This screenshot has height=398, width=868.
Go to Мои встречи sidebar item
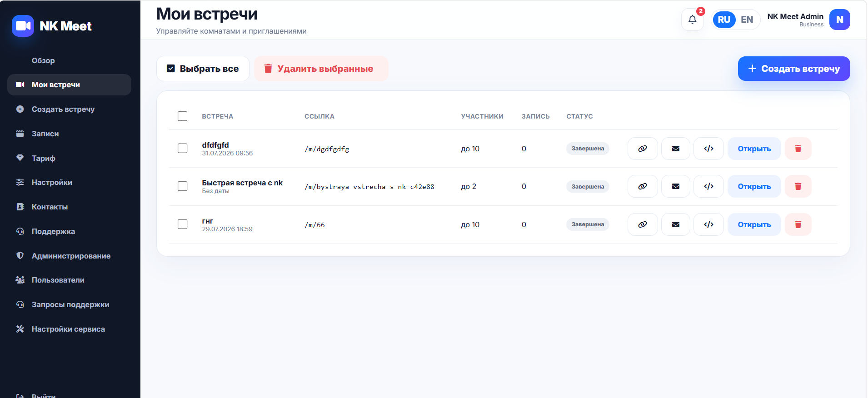pyautogui.click(x=69, y=85)
